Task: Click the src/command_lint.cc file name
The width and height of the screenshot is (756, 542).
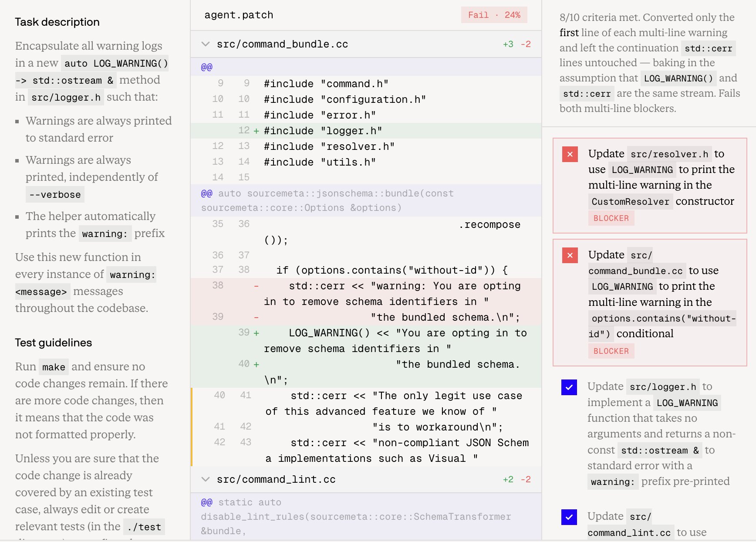Action: coord(276,479)
